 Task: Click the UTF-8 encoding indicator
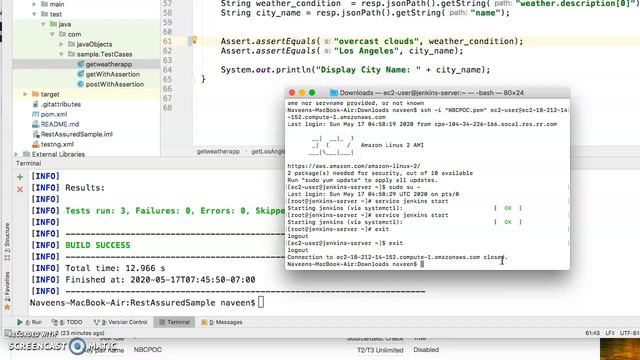(629, 333)
